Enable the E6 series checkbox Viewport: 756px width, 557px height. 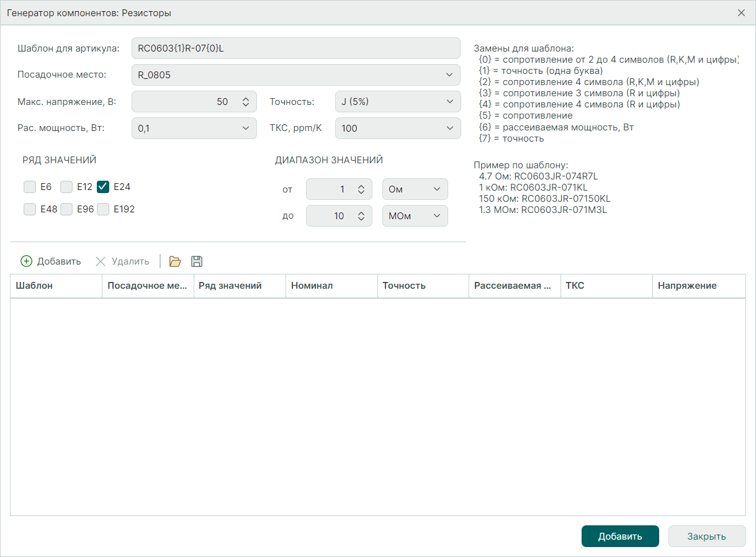30,186
